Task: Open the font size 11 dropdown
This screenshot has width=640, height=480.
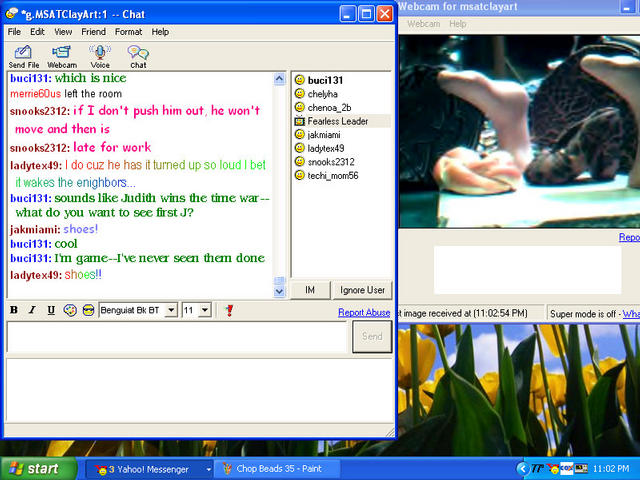Action: point(205,310)
